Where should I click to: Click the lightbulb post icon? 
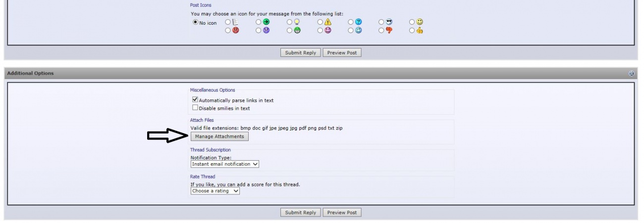pos(297,22)
